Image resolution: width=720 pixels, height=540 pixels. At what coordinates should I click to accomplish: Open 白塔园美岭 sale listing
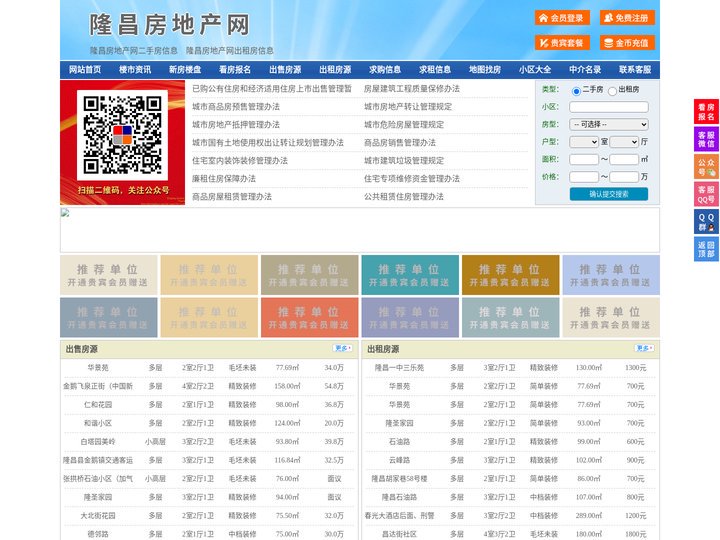(x=98, y=441)
